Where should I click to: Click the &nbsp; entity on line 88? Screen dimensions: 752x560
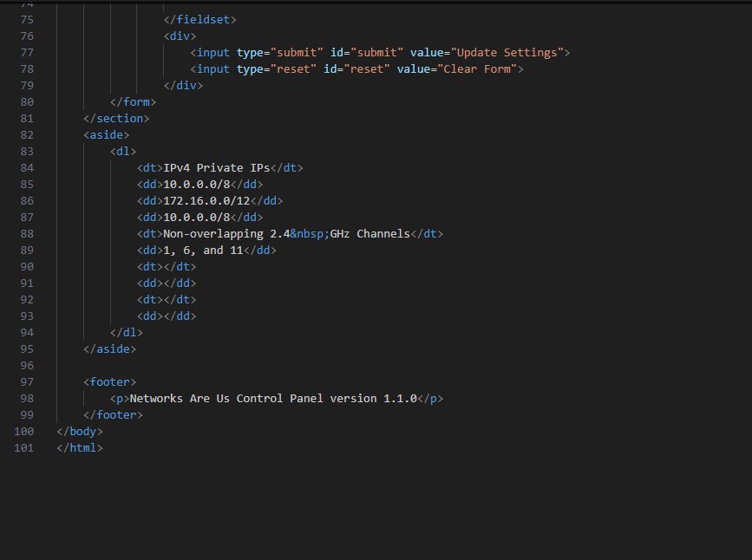(x=310, y=234)
